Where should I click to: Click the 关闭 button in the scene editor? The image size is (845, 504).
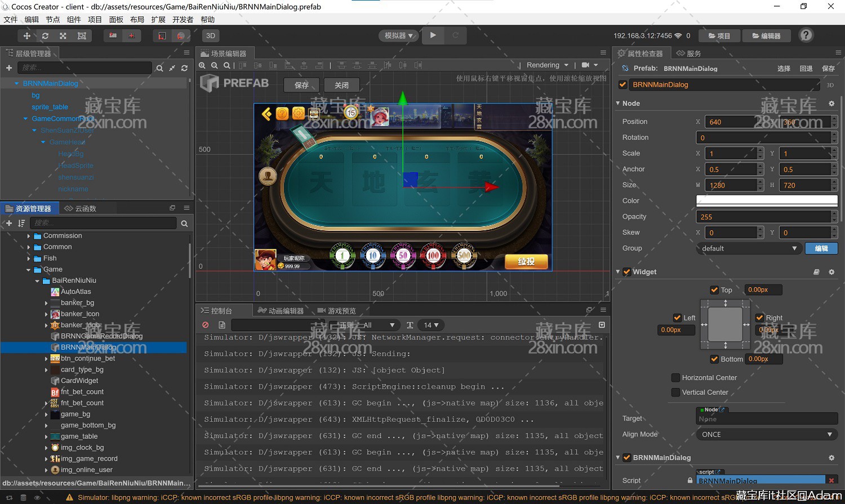coord(341,85)
